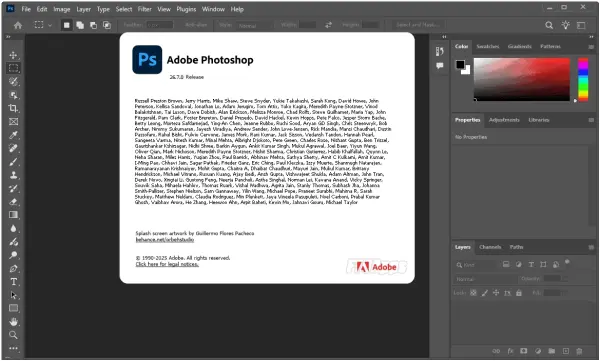This screenshot has height=361, width=600.
Task: Pick a color in the color field
Action: click(x=522, y=79)
